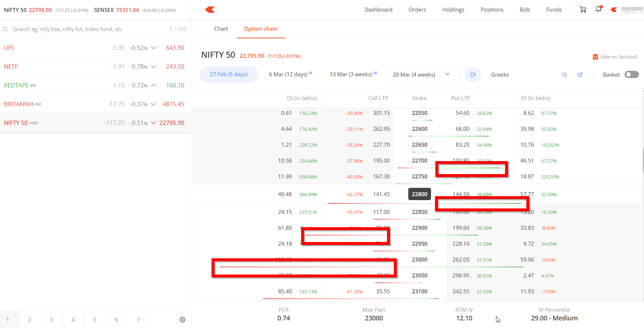Select the Option chain tab
The height and width of the screenshot is (328, 644).
point(261,29)
